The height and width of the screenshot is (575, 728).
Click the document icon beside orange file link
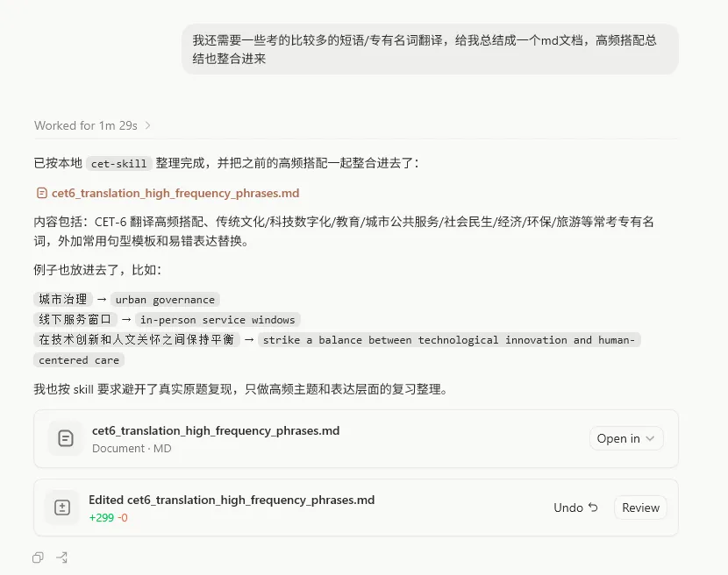pos(42,193)
